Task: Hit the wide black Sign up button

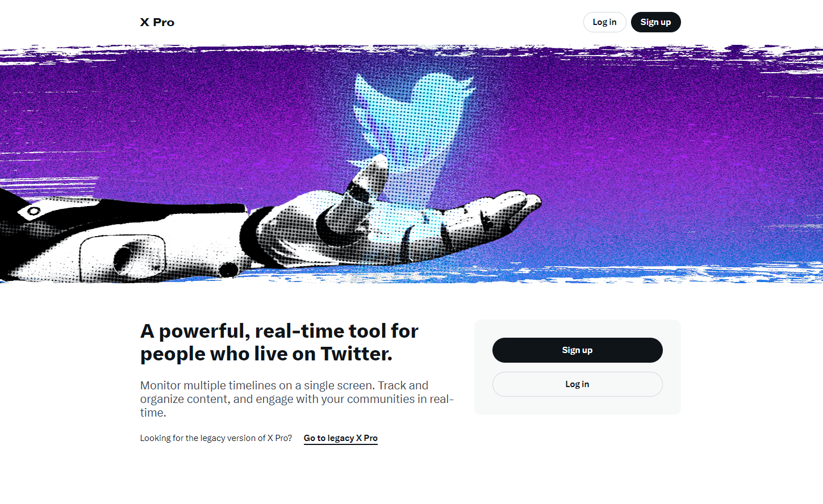Action: tap(577, 350)
